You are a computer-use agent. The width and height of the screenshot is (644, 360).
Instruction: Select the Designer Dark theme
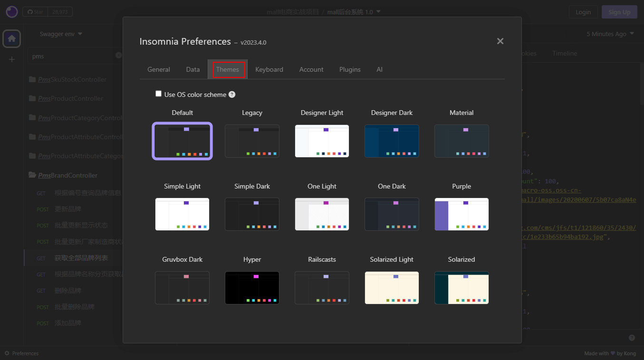click(x=392, y=141)
